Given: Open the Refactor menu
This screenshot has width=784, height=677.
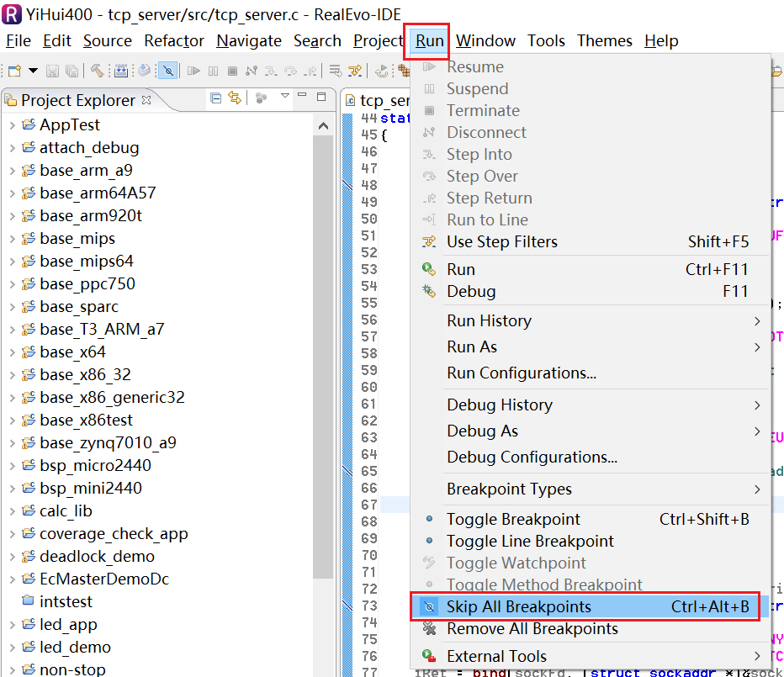Looking at the screenshot, I should [x=174, y=41].
